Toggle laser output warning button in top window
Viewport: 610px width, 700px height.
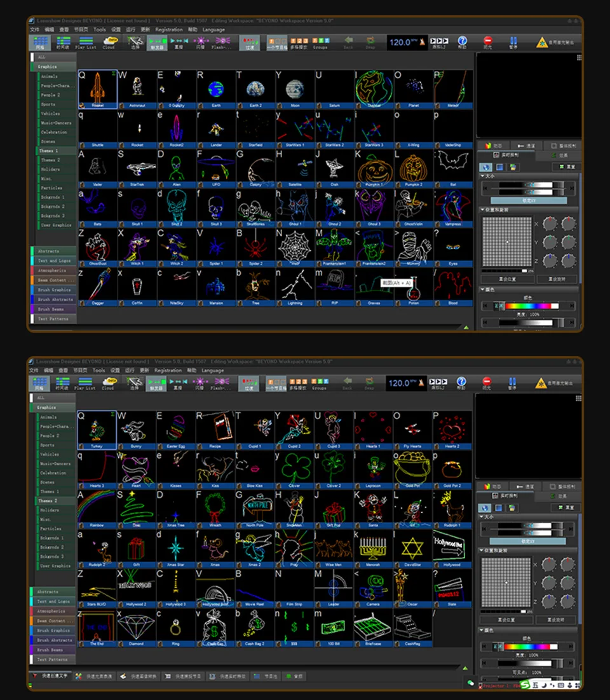[x=555, y=43]
